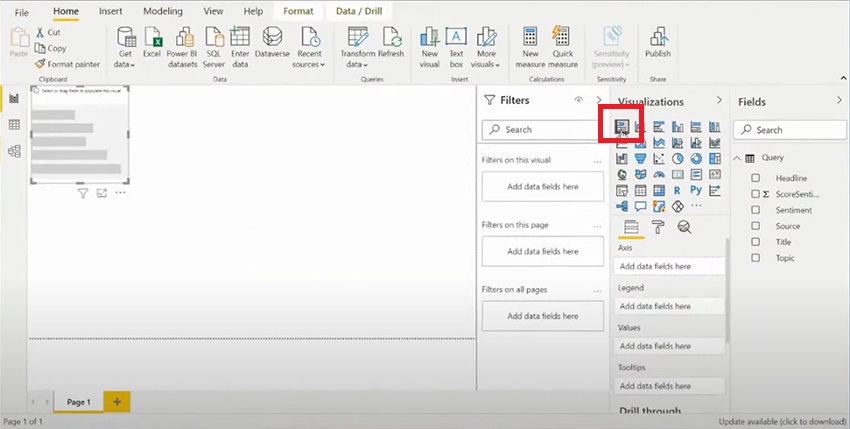Select the Pie chart visualization
The image size is (850, 429).
point(678,158)
